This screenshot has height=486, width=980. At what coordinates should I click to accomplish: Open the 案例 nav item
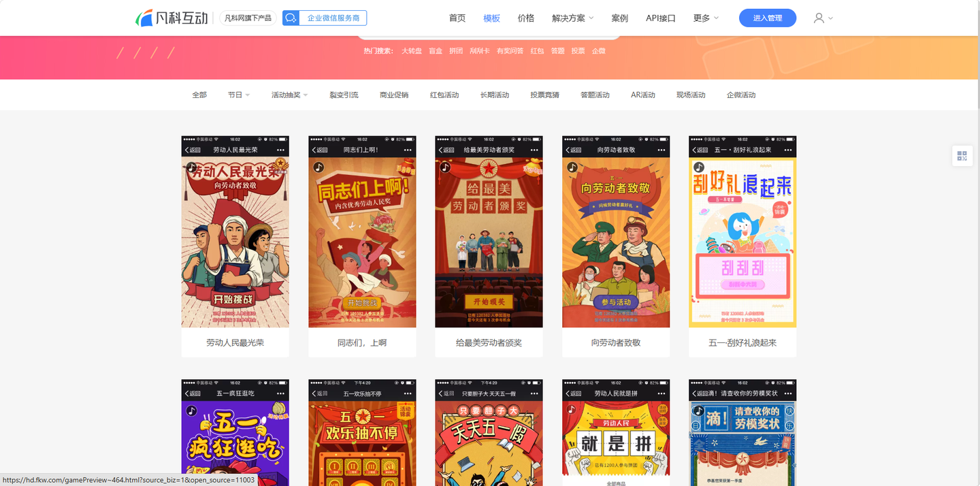[620, 18]
